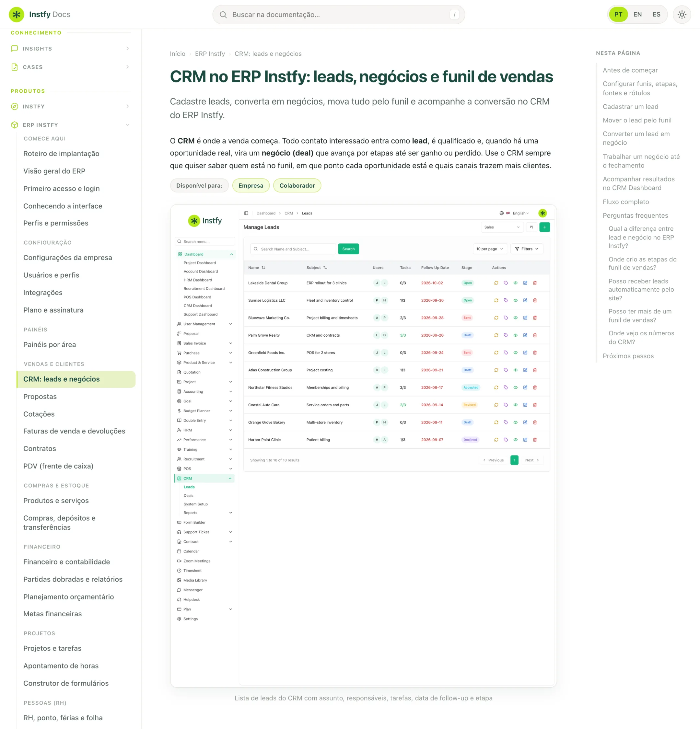700x729 pixels.
Task: Switch documentation language to EN
Action: (637, 15)
